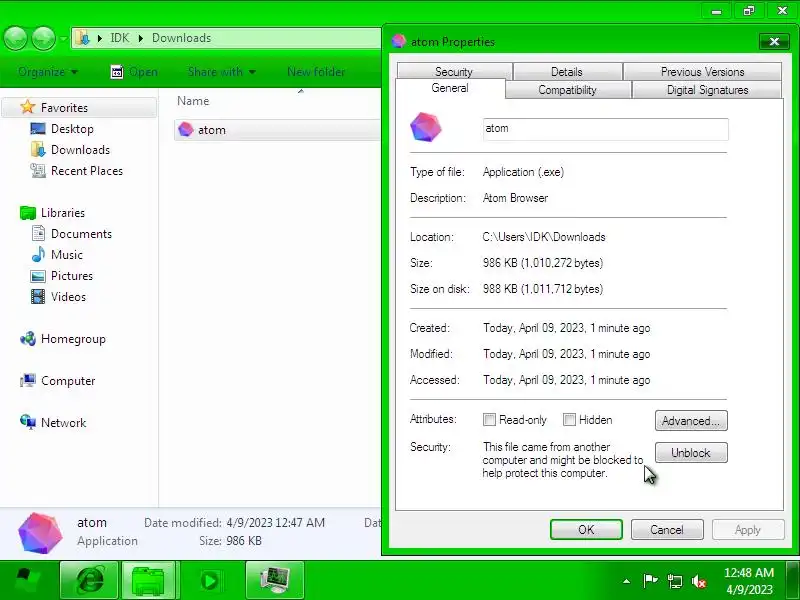This screenshot has height=600, width=800.
Task: Switch to the Compatibility tab
Action: pyautogui.click(x=567, y=90)
